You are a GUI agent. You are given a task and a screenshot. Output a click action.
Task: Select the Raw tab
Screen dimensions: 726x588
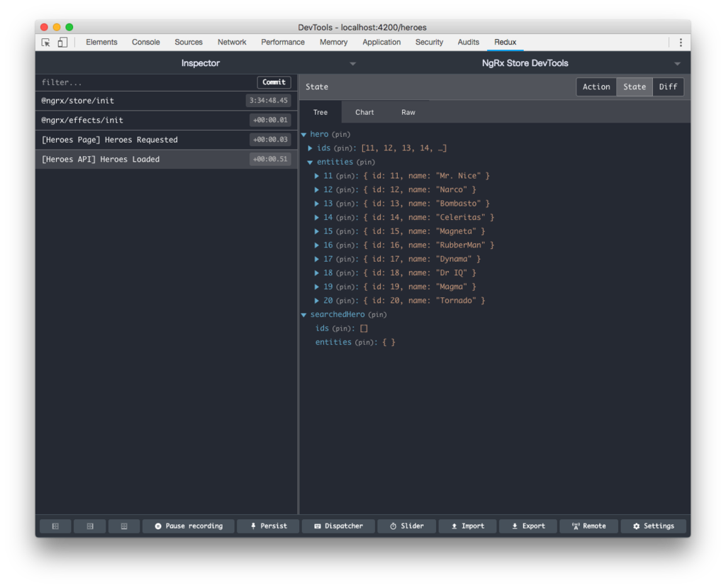tap(408, 112)
